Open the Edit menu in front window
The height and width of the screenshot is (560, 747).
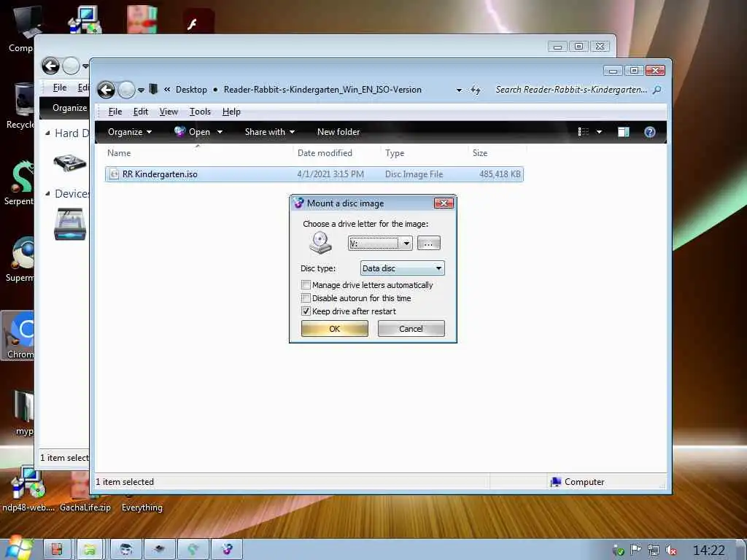click(141, 112)
